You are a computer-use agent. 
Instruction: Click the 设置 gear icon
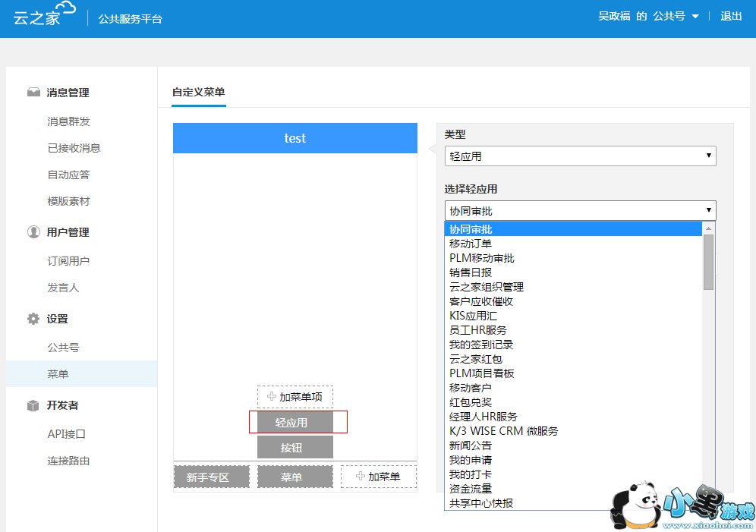coord(33,319)
